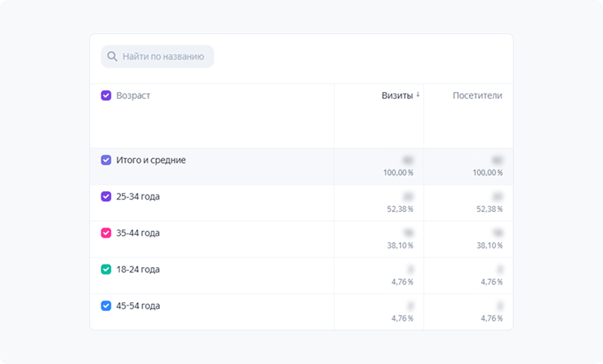Select the 18-24 года row label
The image size is (603, 364).
tap(138, 269)
